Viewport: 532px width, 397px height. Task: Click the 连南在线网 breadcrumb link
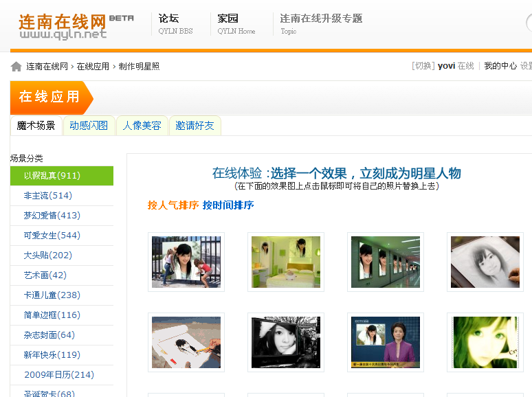click(x=47, y=67)
